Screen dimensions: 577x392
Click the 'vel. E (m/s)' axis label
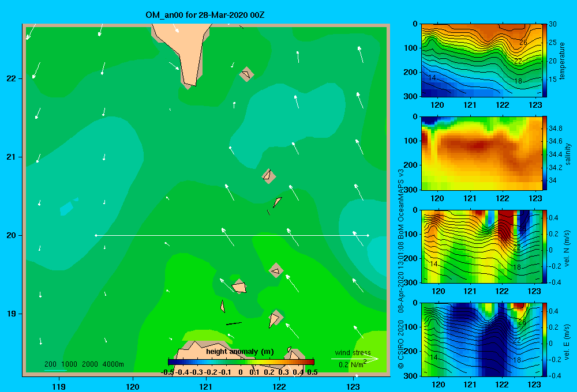tap(567, 342)
